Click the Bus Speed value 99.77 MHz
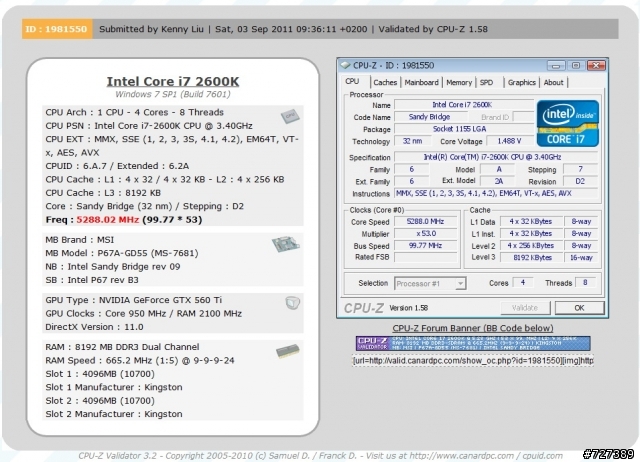The height and width of the screenshot is (462, 640). point(425,245)
